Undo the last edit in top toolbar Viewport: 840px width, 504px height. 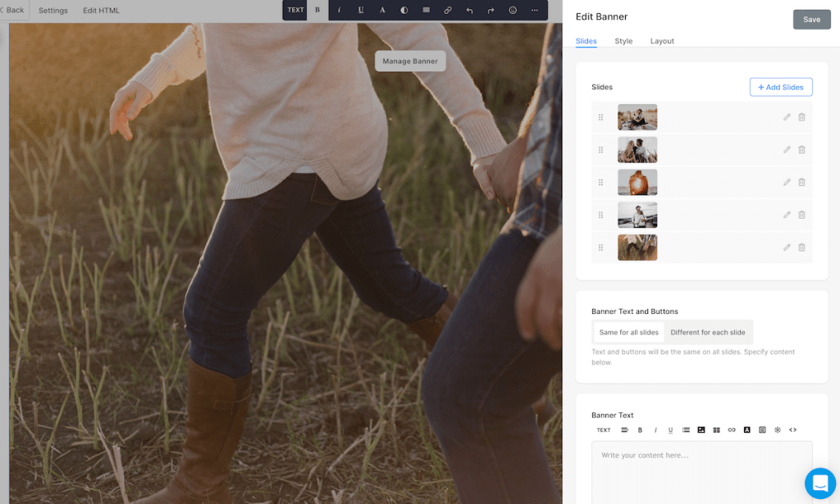click(469, 10)
